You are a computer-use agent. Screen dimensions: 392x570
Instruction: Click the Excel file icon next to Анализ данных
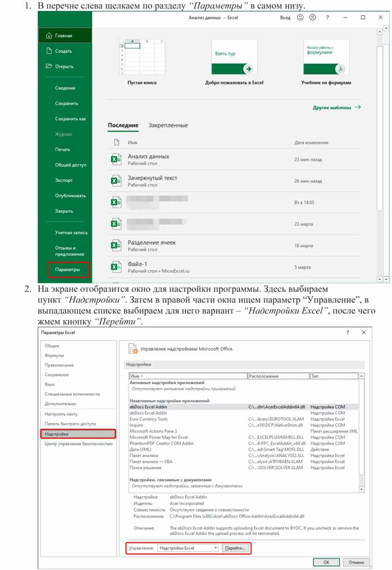(x=116, y=159)
